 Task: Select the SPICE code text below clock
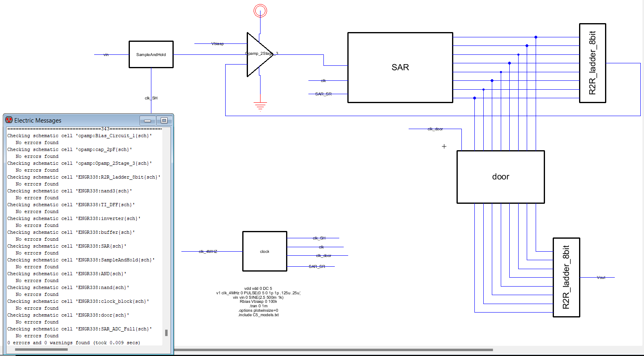(258, 302)
